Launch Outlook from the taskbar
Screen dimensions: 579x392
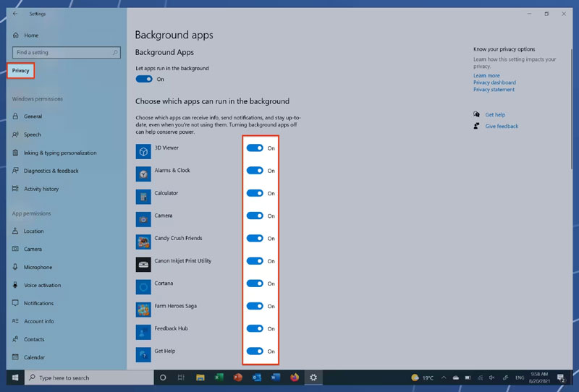(x=257, y=378)
